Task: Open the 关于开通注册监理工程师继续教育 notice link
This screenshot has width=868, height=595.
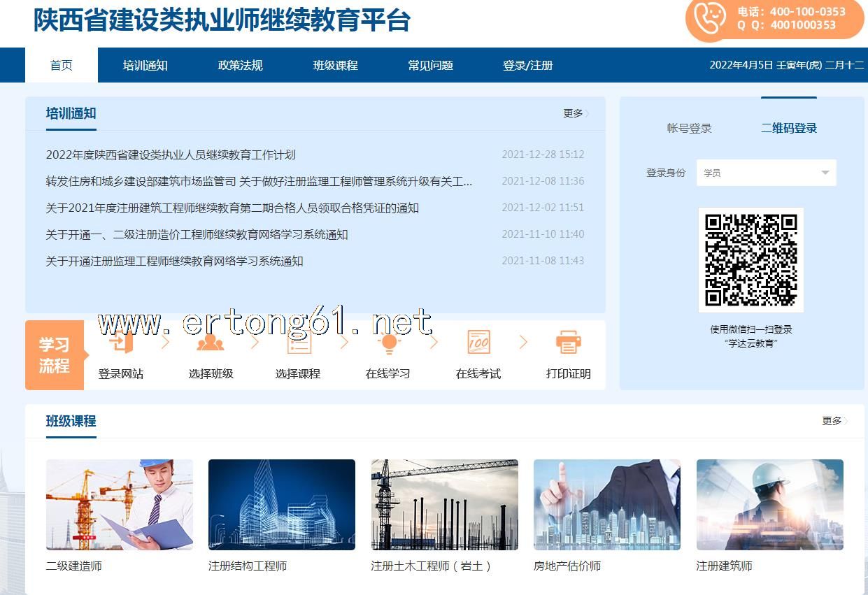Action: pyautogui.click(x=174, y=261)
